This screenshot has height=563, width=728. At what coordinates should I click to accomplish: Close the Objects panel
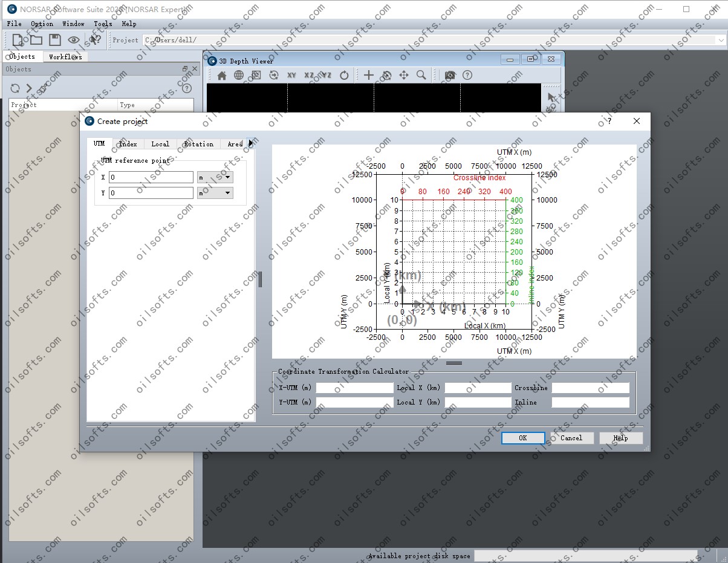coord(194,70)
